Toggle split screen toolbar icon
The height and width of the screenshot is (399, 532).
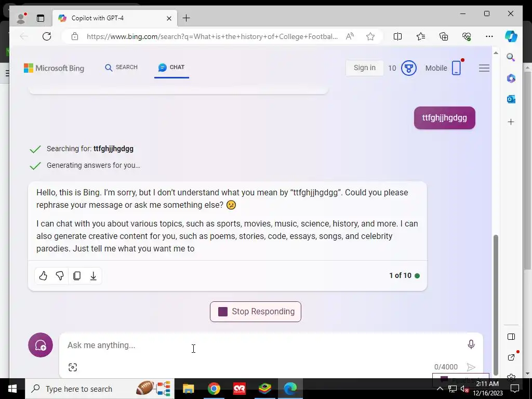coord(397,36)
